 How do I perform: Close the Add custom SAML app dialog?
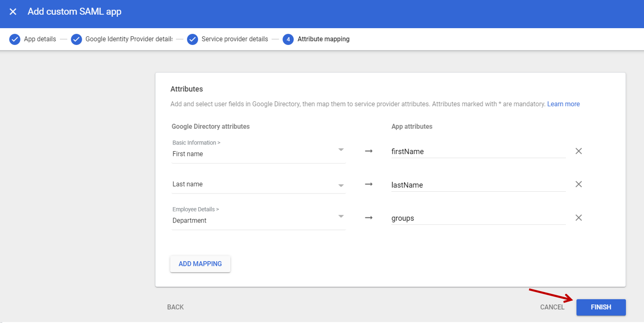(x=13, y=12)
